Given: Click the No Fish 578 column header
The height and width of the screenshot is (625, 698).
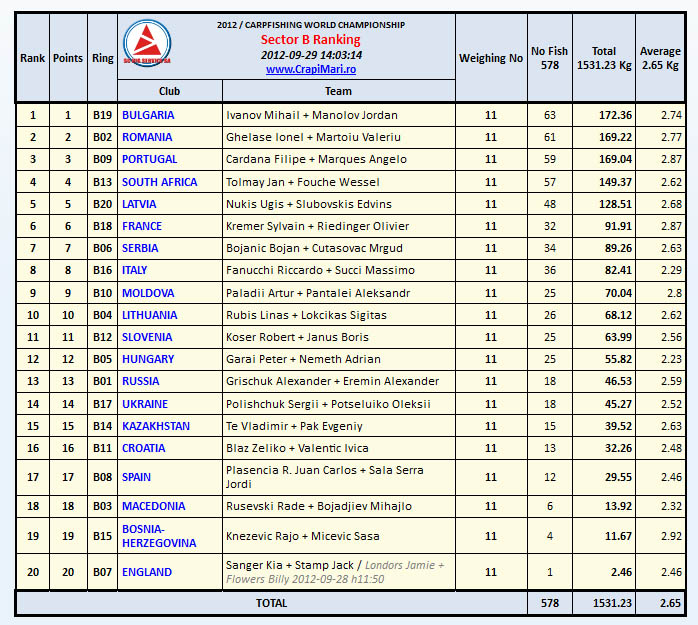Looking at the screenshot, I should pyautogui.click(x=549, y=58).
